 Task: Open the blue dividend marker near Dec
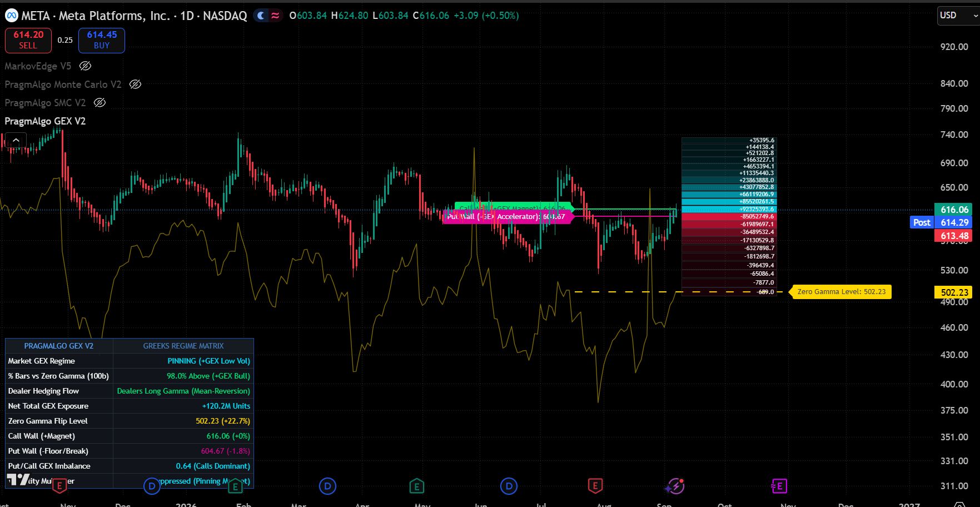coord(152,486)
